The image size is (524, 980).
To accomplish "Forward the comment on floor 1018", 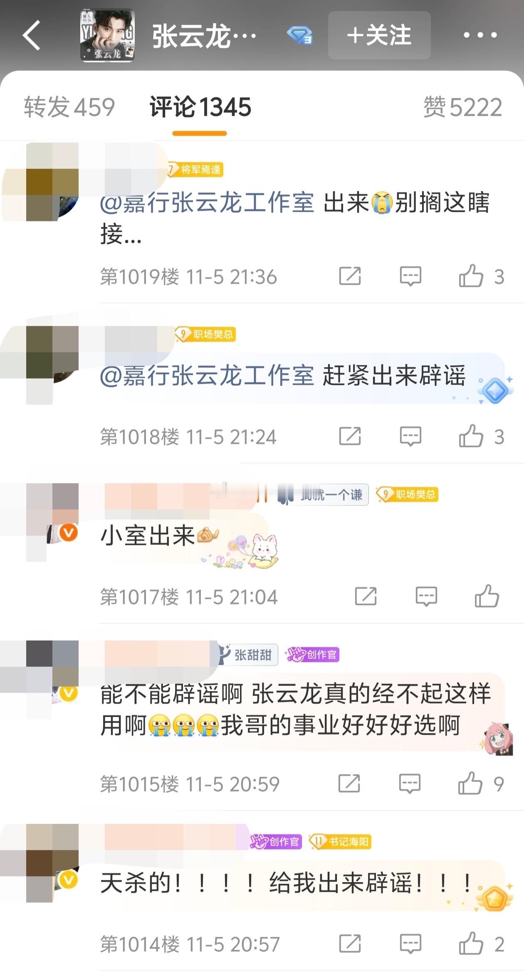I will (x=350, y=436).
